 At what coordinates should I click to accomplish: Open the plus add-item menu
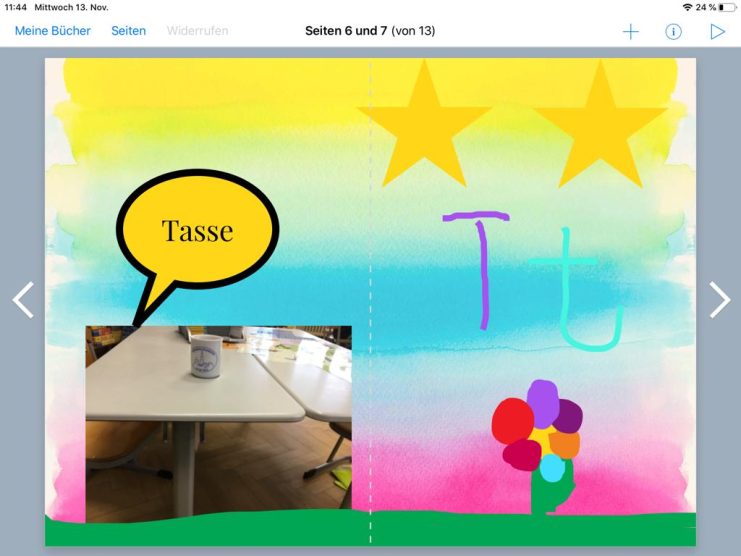(631, 32)
